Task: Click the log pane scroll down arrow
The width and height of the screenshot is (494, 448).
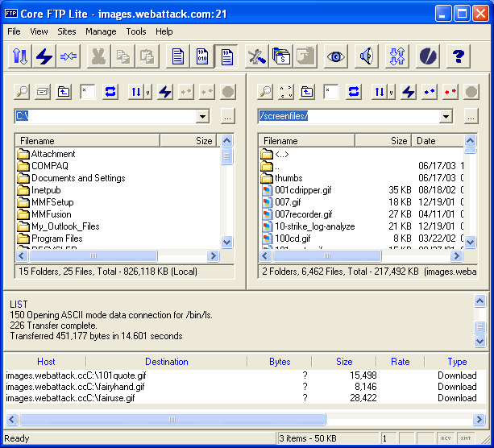Action: (479, 341)
